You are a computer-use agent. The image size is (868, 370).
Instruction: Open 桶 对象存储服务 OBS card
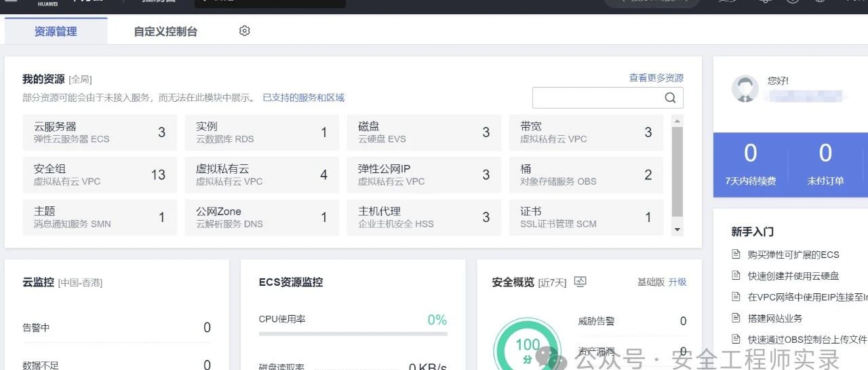[x=586, y=175]
